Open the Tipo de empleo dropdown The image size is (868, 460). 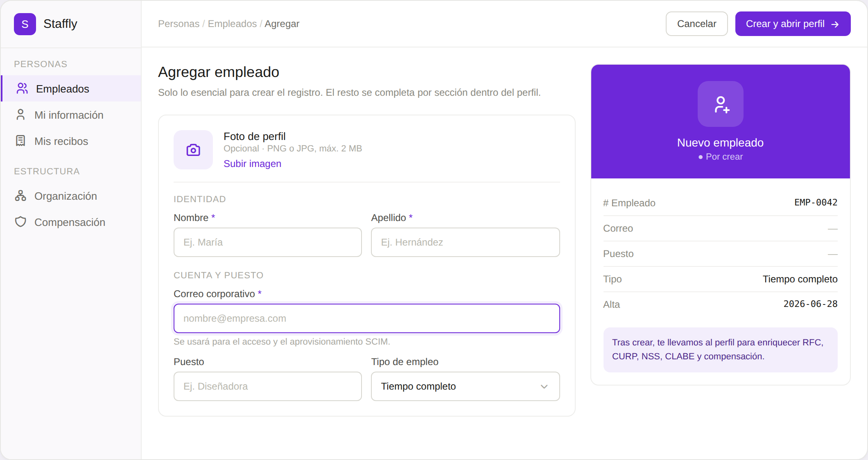coord(465,386)
